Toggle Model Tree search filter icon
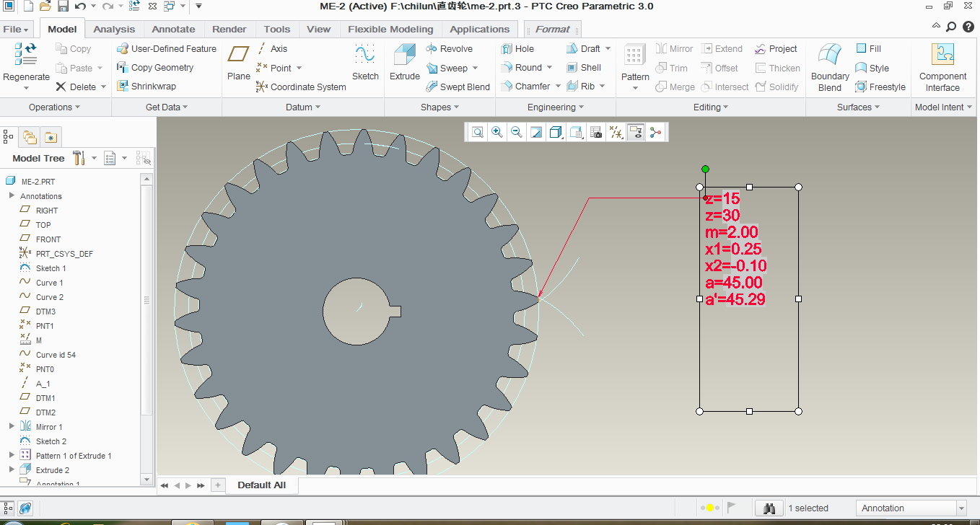The height and width of the screenshot is (525, 980). click(x=143, y=158)
